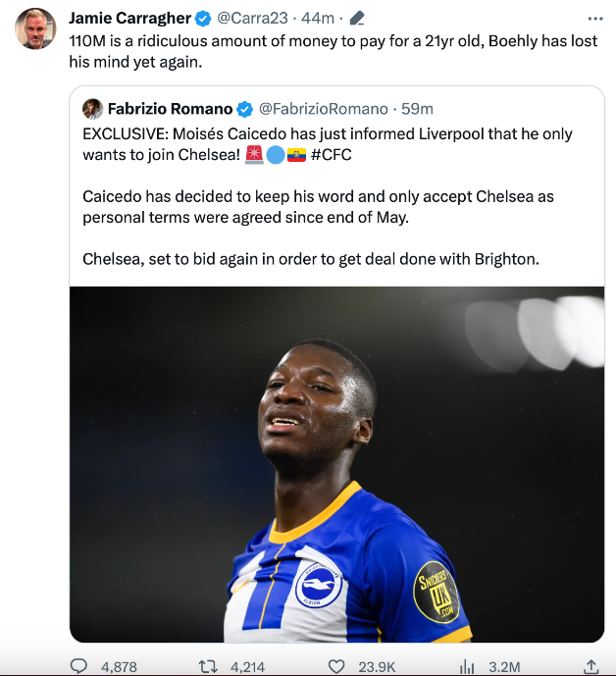Click Fabrizio Romano's verified badge
This screenshot has width=616, height=676.
coord(245,108)
